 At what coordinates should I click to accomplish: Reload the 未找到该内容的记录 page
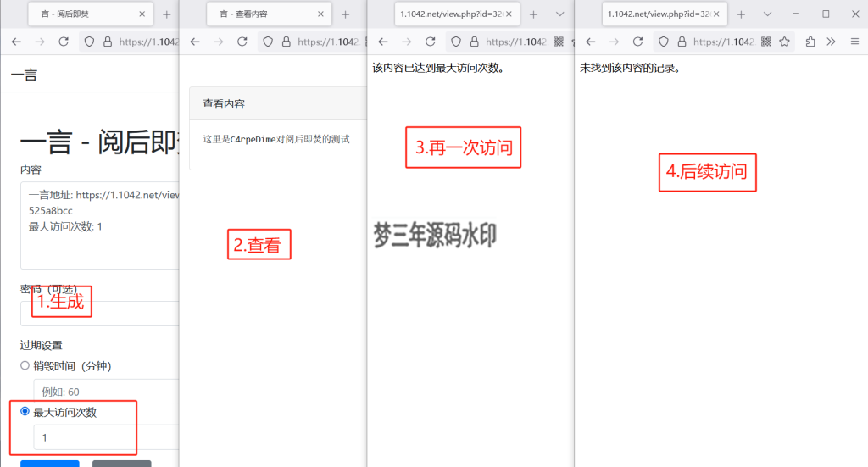[x=637, y=42]
